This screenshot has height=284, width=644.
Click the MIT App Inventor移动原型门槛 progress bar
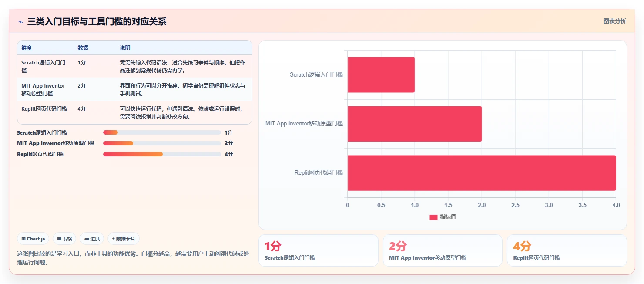(162, 143)
